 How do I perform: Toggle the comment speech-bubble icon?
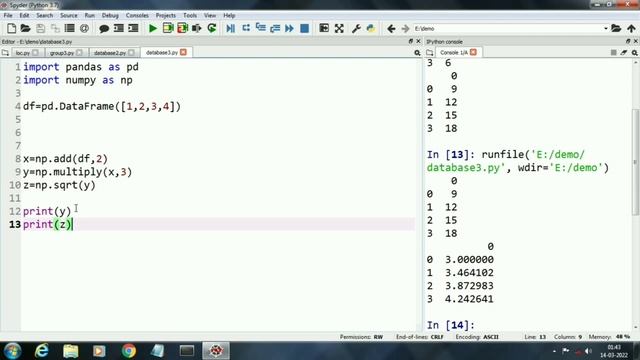(x=104, y=28)
